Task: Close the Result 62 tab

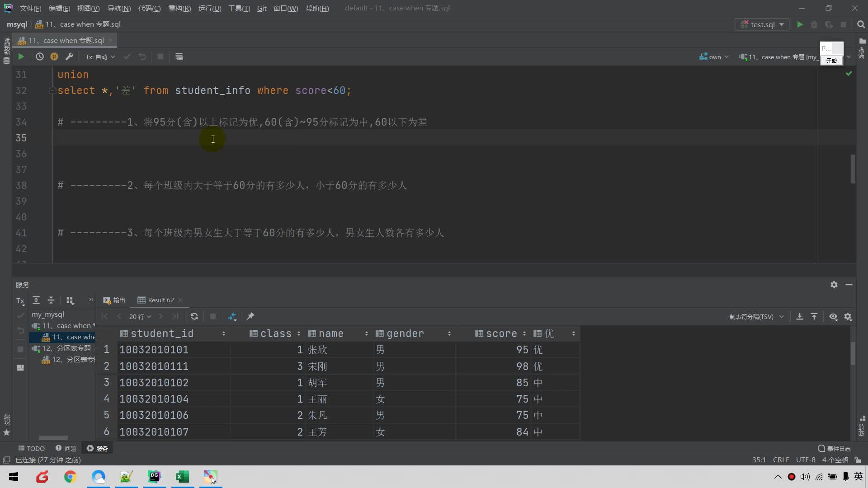Action: 180,300
